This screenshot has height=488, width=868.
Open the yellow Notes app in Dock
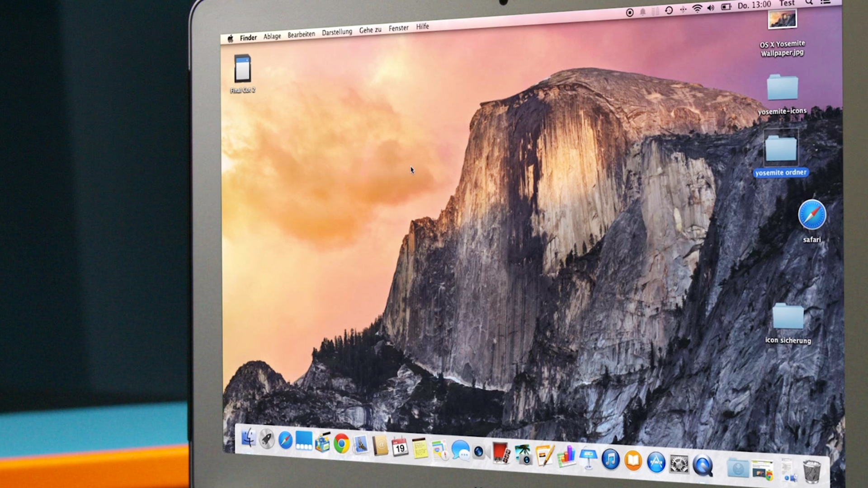point(420,449)
